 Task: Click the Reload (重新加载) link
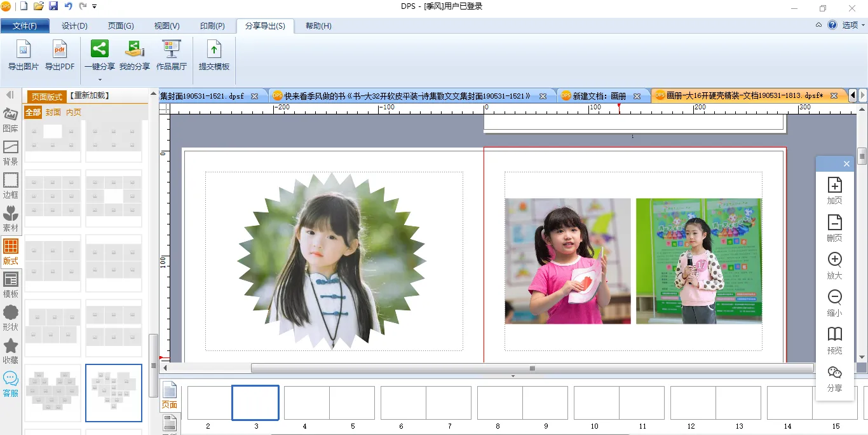point(89,95)
